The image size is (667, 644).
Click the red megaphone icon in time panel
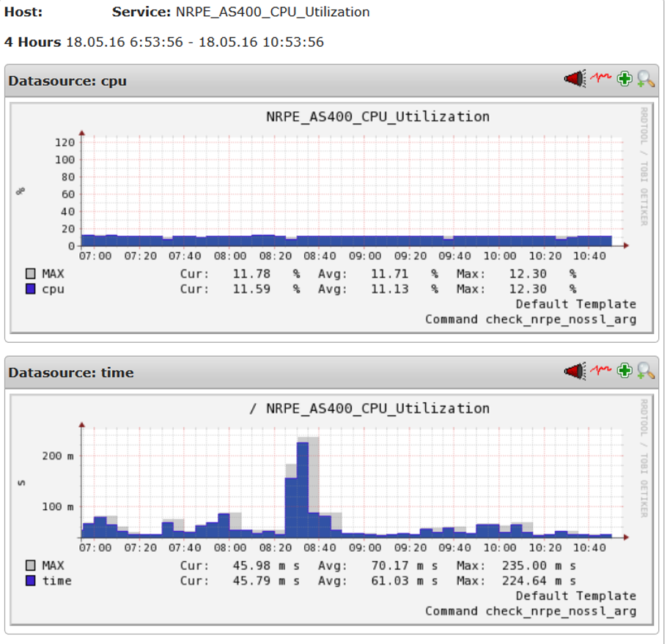tap(575, 371)
